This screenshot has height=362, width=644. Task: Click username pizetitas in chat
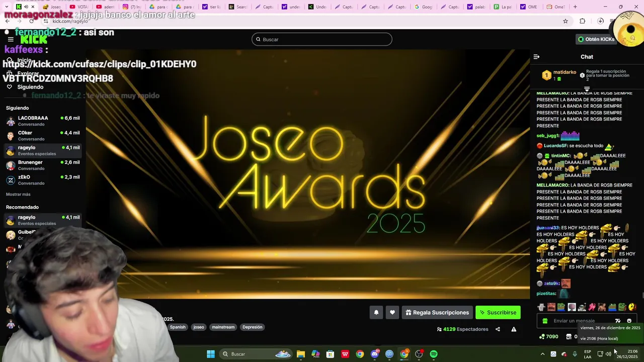pos(546,294)
